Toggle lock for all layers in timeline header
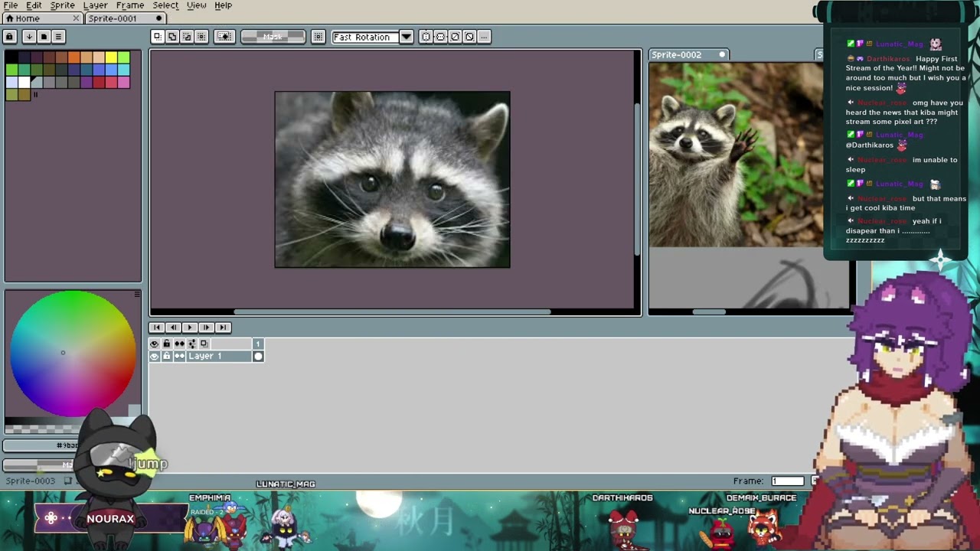The image size is (980, 551). point(166,344)
